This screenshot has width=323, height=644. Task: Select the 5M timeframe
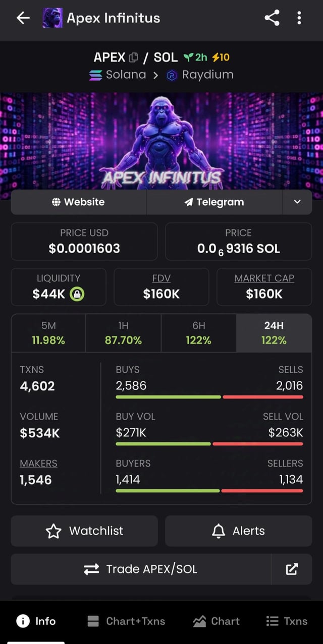click(48, 333)
